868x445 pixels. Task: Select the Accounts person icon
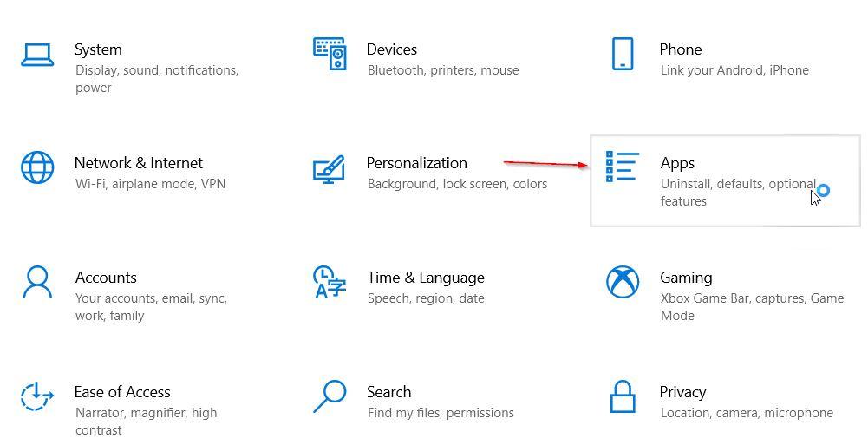(37, 282)
